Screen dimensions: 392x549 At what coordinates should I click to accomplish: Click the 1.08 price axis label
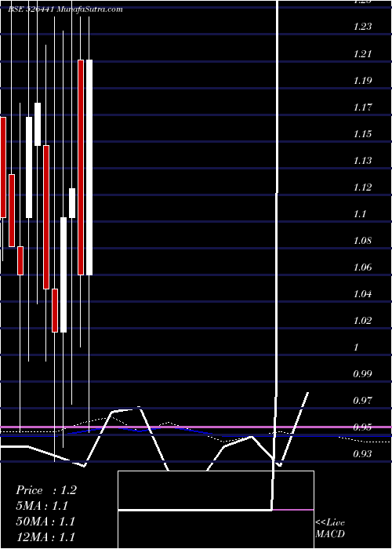[x=362, y=241]
